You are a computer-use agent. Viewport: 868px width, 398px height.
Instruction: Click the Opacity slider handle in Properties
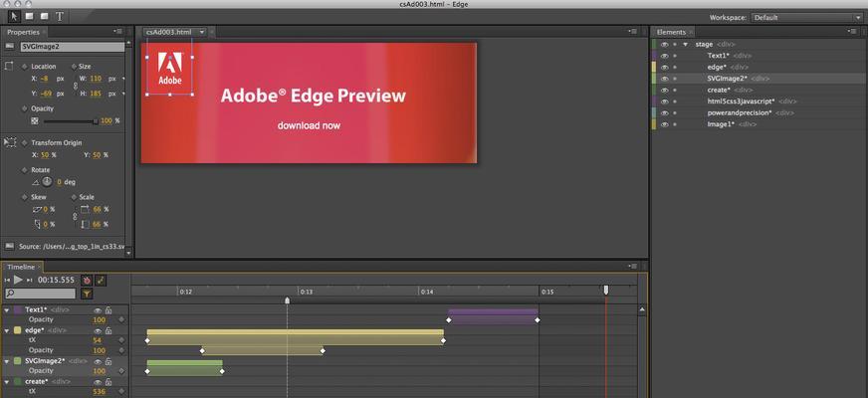tap(96, 120)
